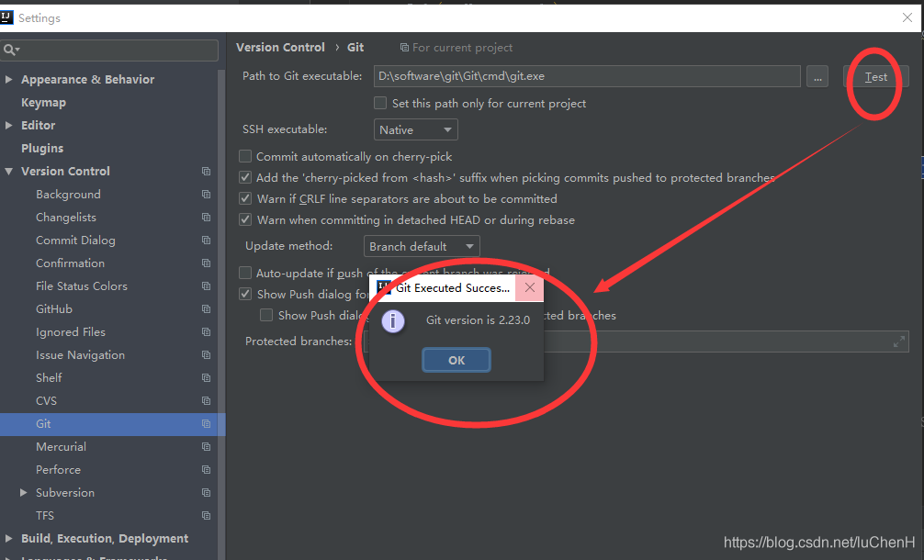Close the Git Executed Successfully dialog

[x=530, y=288]
